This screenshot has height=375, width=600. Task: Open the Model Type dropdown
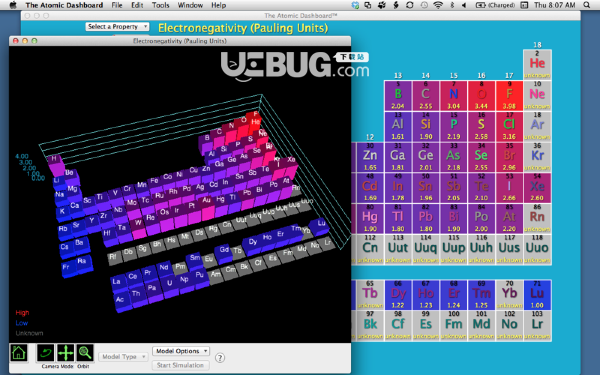click(x=123, y=357)
